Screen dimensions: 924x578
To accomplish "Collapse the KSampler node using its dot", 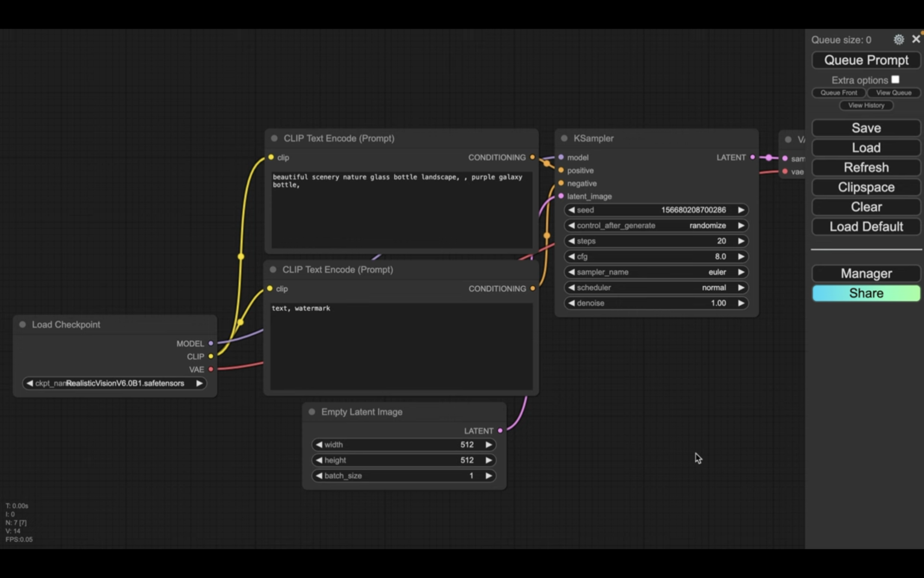I will click(564, 138).
